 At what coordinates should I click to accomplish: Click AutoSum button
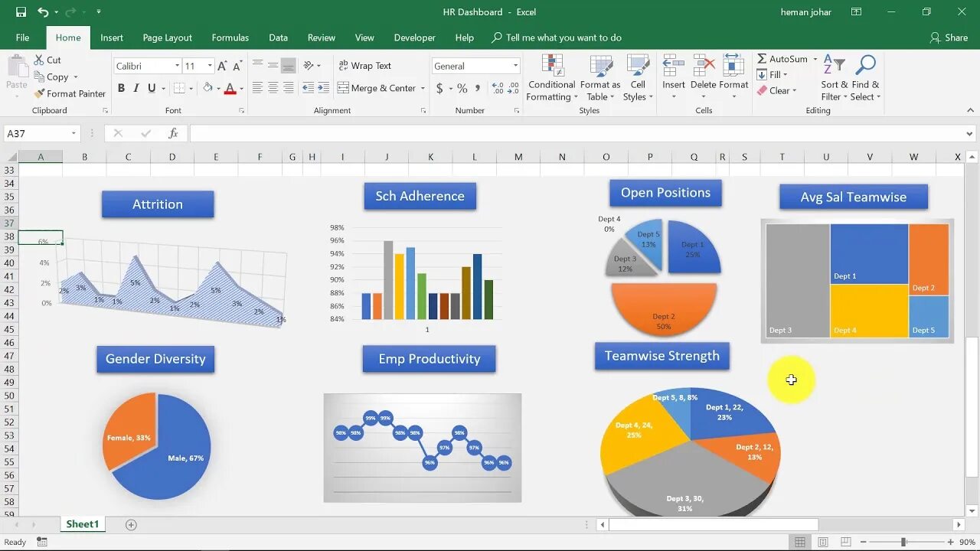click(782, 59)
